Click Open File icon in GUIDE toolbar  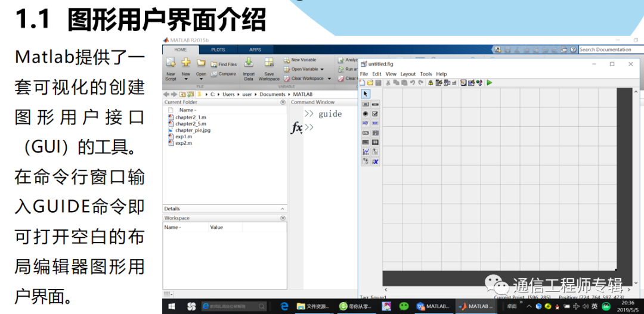coord(370,82)
